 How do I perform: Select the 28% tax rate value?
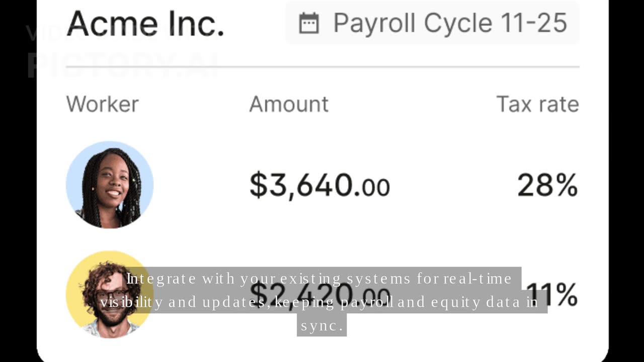click(547, 185)
